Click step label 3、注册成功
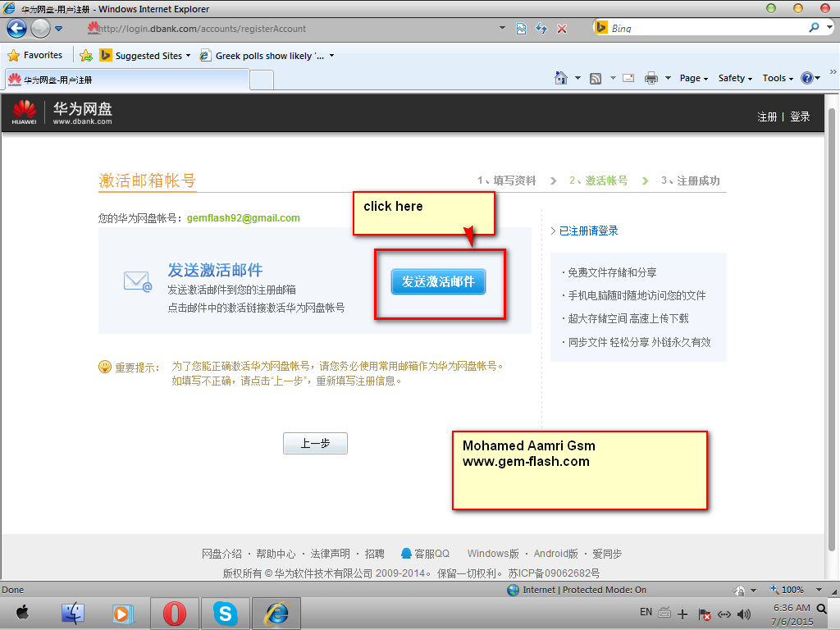The height and width of the screenshot is (630, 840). (691, 180)
